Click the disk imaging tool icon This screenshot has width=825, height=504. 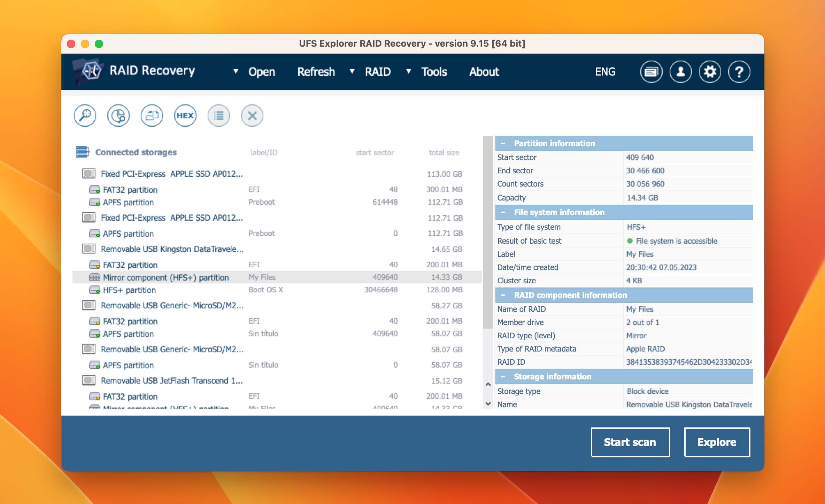point(151,116)
